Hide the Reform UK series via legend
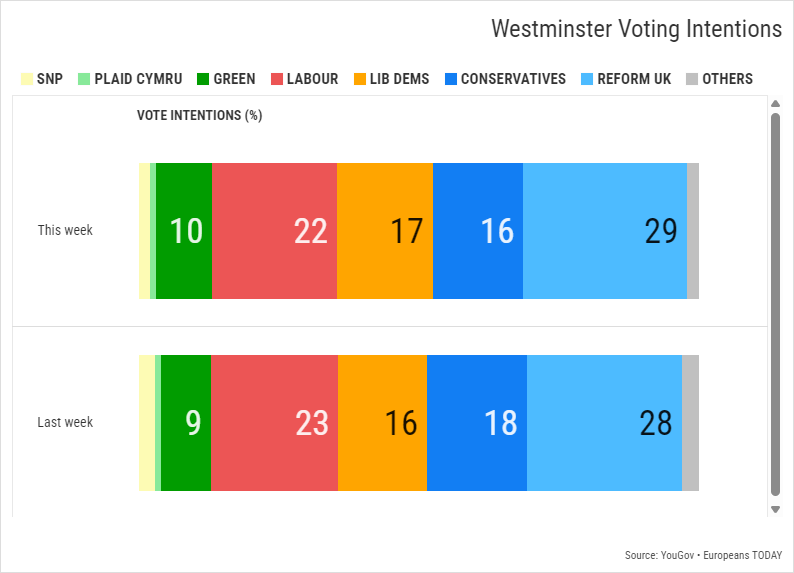The image size is (794, 573). (626, 79)
